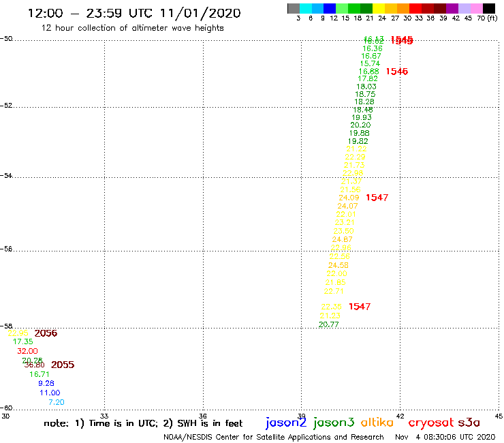Screen dimensions: 504x443
Task: Click the wave height value 21.22
Action: [356, 149]
